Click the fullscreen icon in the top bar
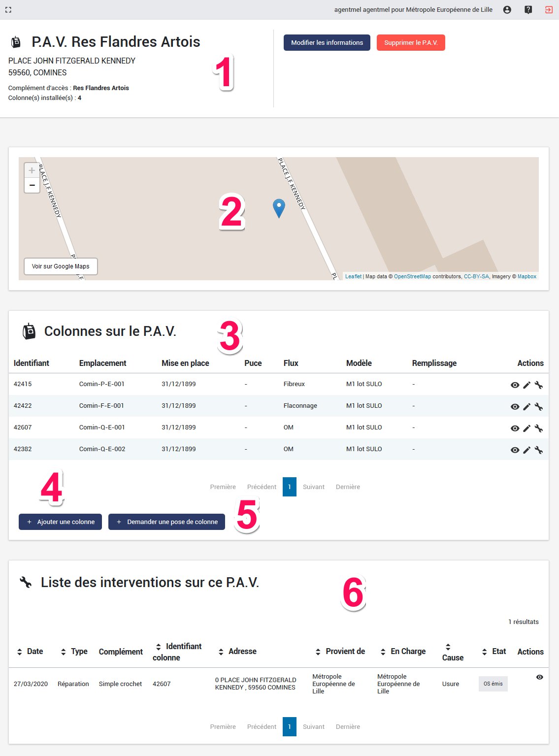Viewport: 559px width, 756px height. pos(8,10)
